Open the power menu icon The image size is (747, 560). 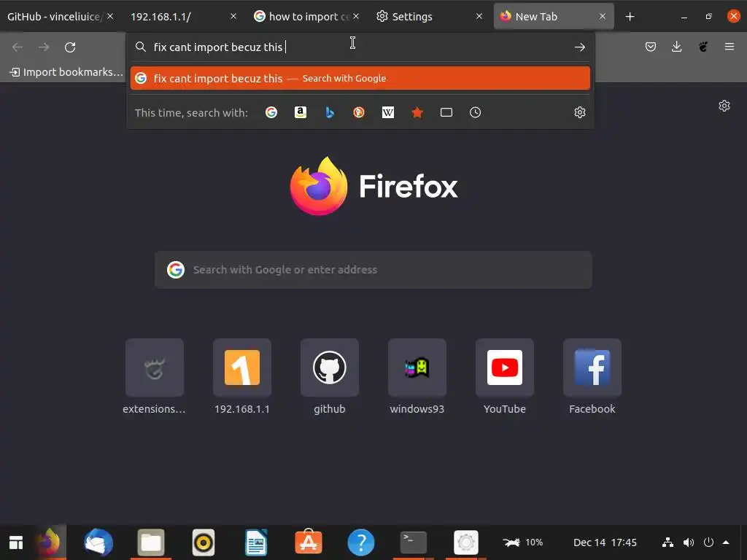click(708, 542)
